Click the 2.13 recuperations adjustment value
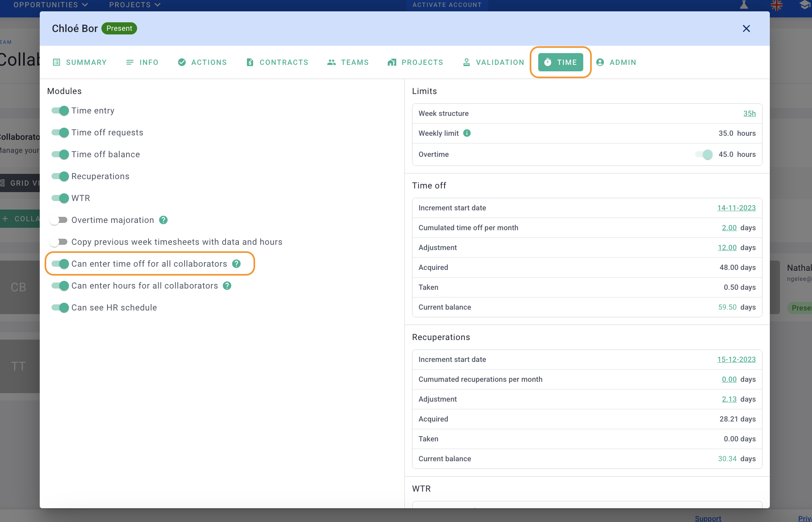This screenshot has width=812, height=522. [729, 399]
